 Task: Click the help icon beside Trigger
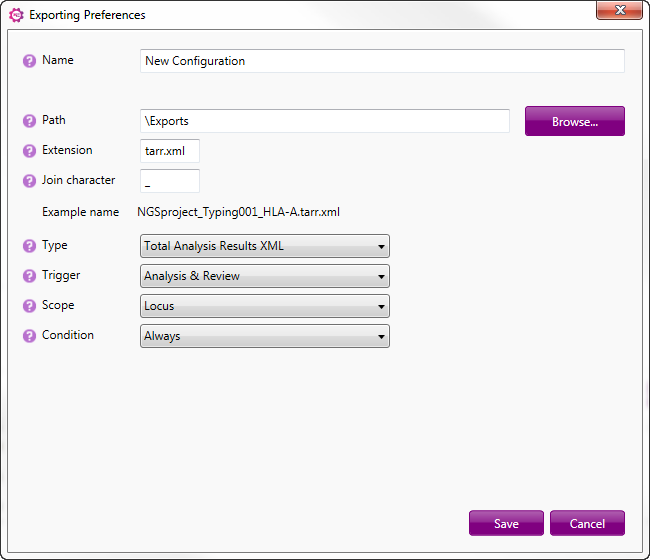[29, 276]
